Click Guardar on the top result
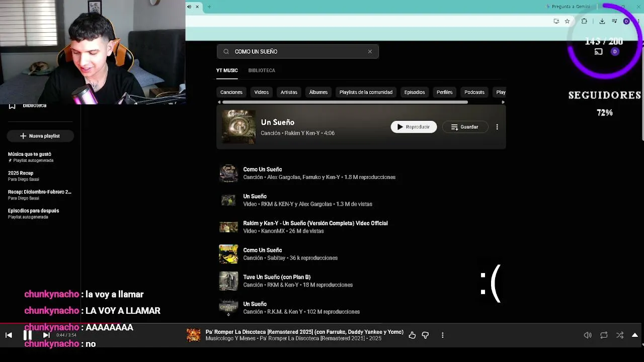 pos(465,127)
